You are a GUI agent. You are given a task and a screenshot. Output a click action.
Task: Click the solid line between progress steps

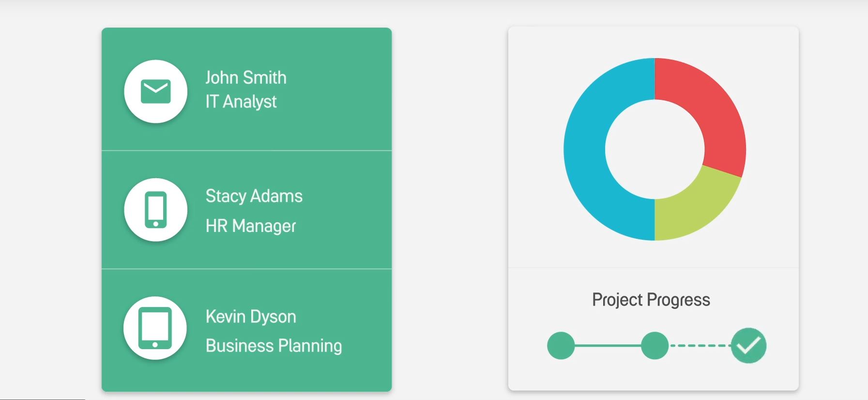(x=608, y=345)
